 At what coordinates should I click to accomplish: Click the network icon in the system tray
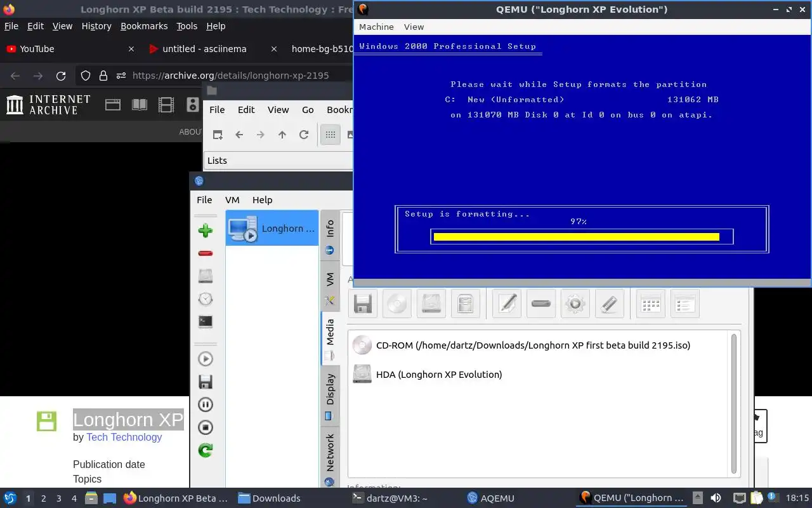pyautogui.click(x=740, y=498)
